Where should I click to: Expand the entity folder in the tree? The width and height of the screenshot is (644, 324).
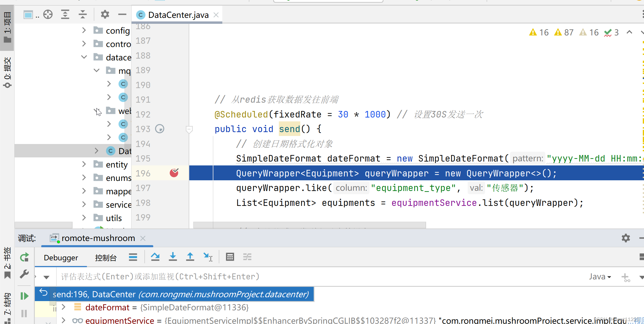[84, 164]
